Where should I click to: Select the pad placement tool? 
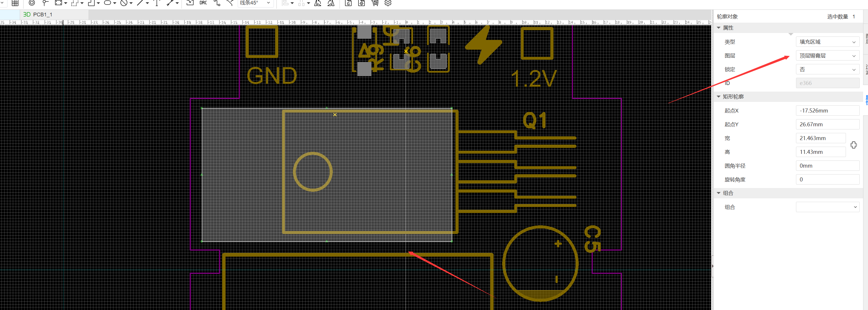point(45,3)
